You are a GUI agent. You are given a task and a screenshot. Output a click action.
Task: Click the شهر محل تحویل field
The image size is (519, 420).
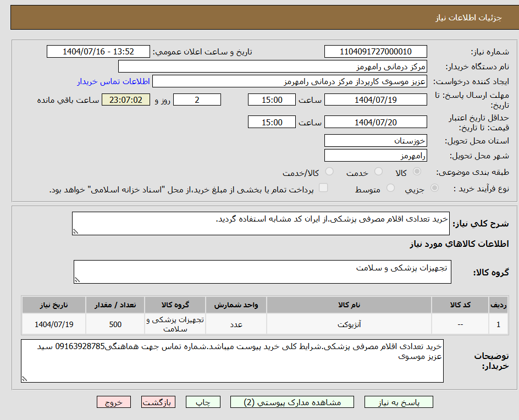tap(376, 156)
